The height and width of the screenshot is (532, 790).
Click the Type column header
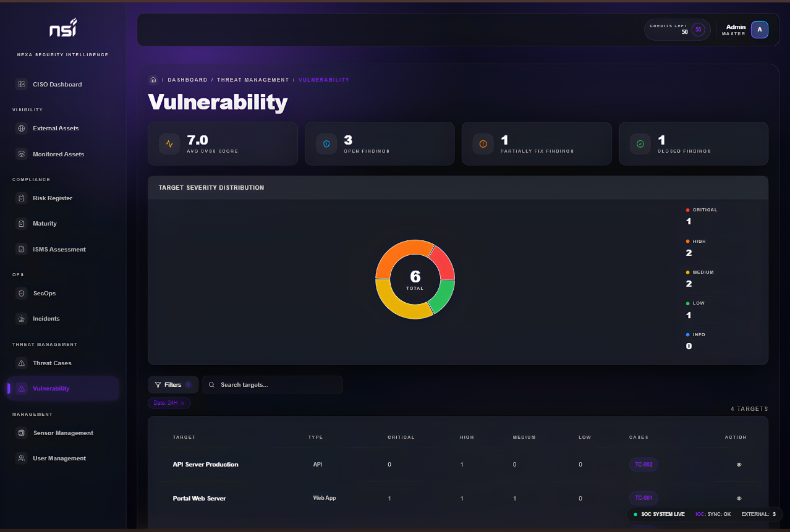coord(316,437)
